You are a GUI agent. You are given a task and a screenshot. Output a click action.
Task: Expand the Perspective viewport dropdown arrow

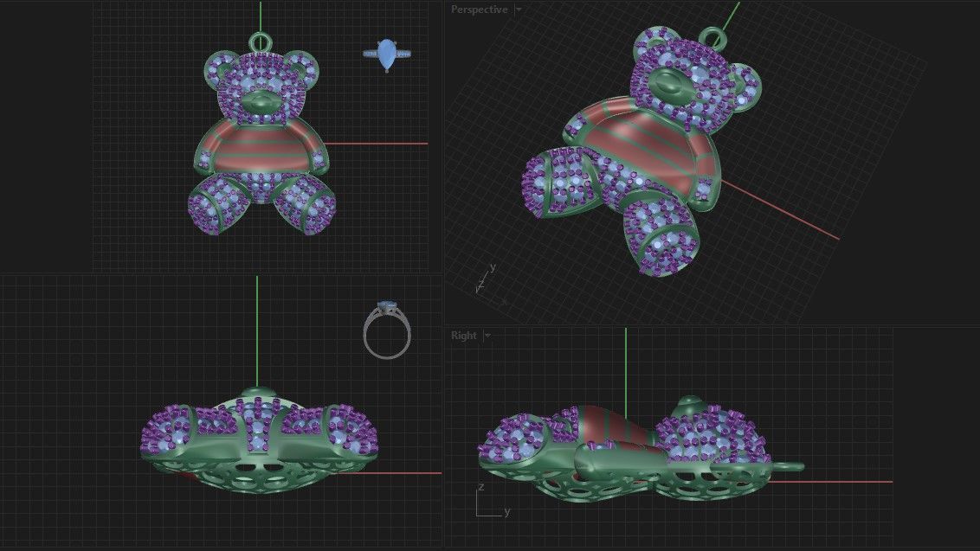(x=518, y=10)
